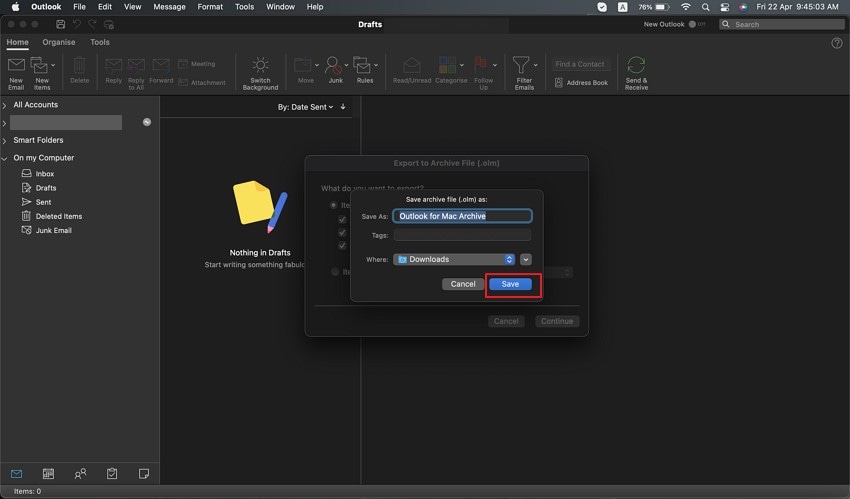
Task: Expand the All Accounts tree item
Action: [x=4, y=105]
